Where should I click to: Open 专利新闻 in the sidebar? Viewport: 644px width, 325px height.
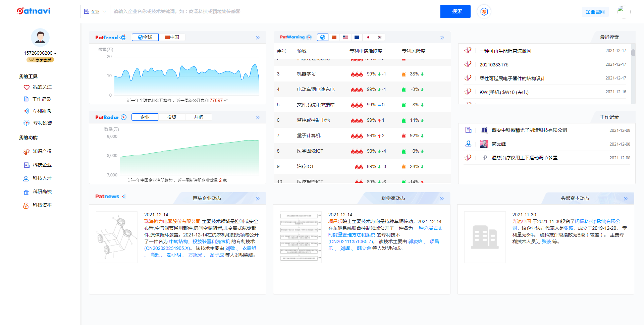click(43, 110)
